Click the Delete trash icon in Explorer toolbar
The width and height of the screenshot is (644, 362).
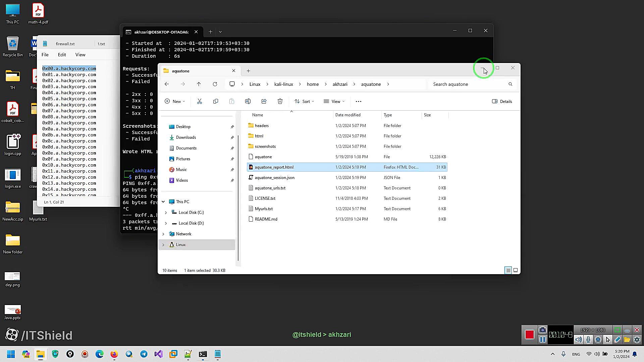pos(280,101)
